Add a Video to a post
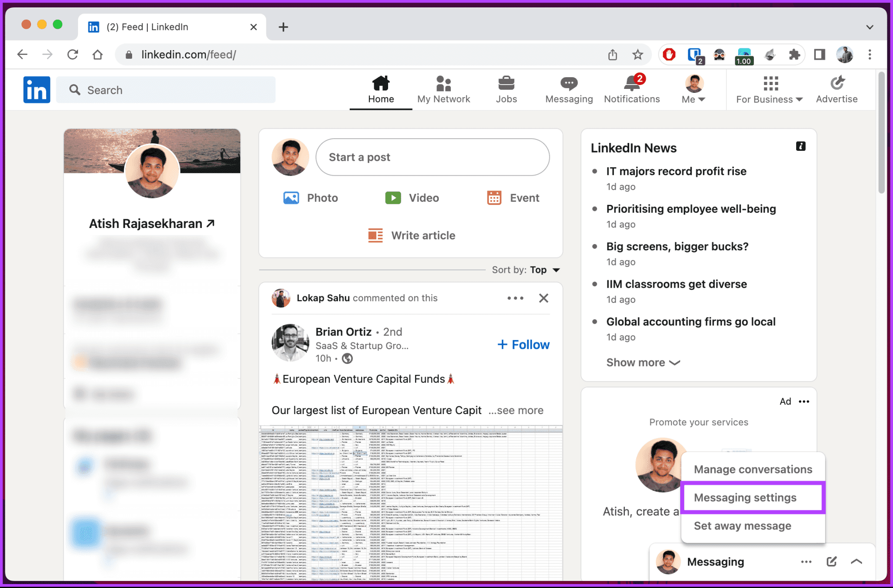This screenshot has height=588, width=893. (412, 198)
